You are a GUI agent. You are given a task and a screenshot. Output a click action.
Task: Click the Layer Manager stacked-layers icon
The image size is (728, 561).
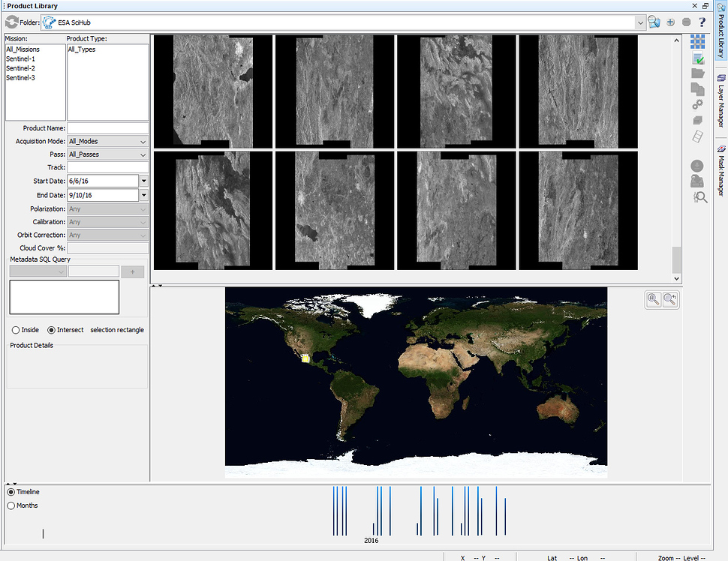[x=721, y=78]
